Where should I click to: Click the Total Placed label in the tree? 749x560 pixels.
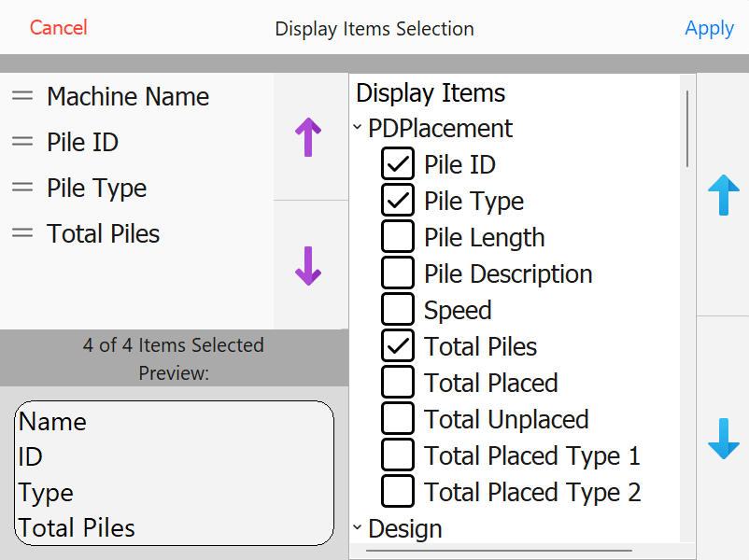click(491, 383)
